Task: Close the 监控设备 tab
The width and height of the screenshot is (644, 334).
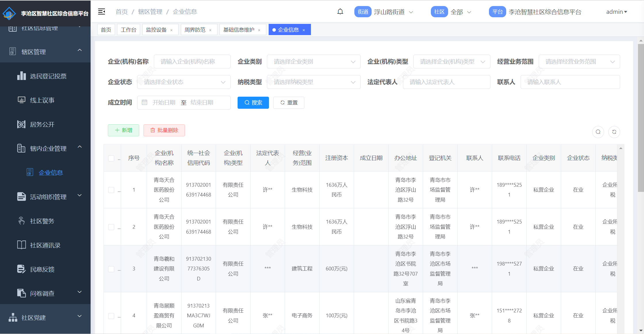Action: click(x=172, y=30)
